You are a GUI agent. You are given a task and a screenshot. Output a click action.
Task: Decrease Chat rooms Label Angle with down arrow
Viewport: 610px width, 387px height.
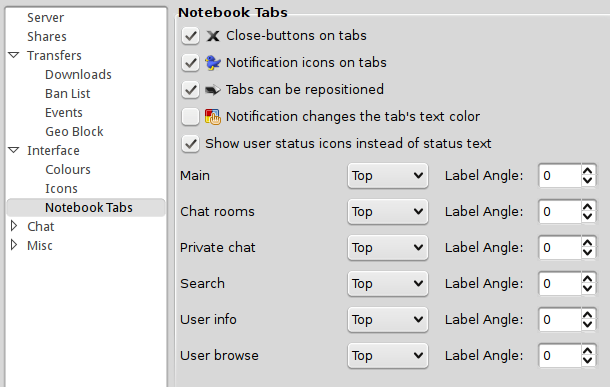click(588, 217)
